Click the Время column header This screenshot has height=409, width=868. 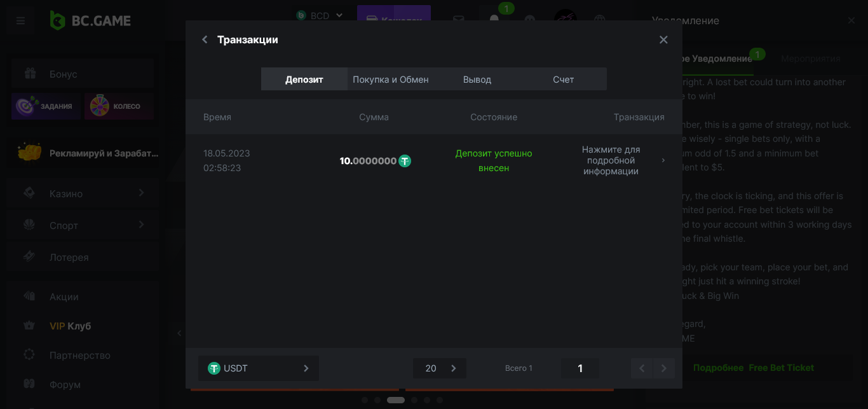click(x=217, y=117)
